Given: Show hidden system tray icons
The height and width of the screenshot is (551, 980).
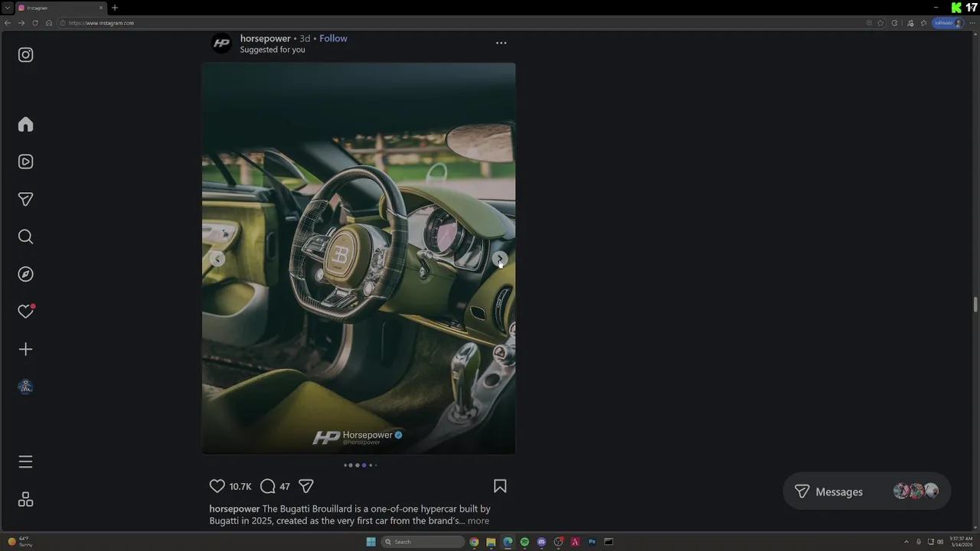Looking at the screenshot, I should coord(906,542).
